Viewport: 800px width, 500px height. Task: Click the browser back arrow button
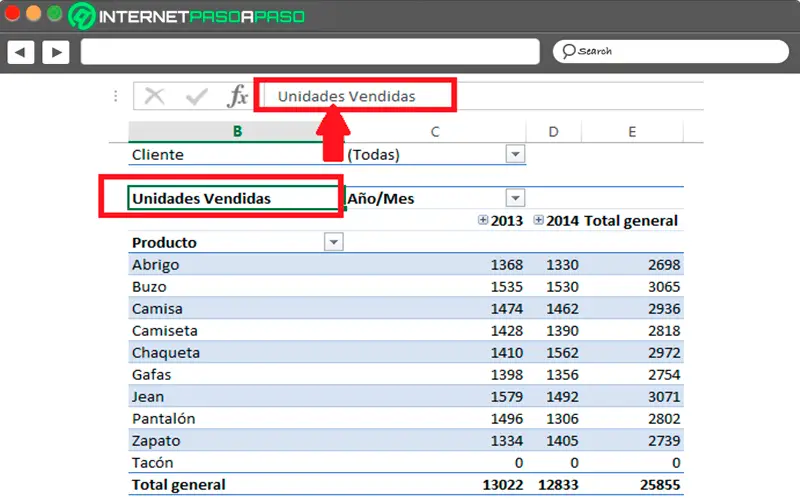tap(20, 52)
